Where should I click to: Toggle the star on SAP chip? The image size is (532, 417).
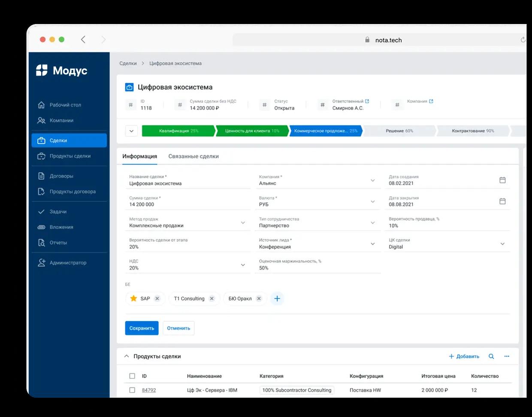pos(133,298)
